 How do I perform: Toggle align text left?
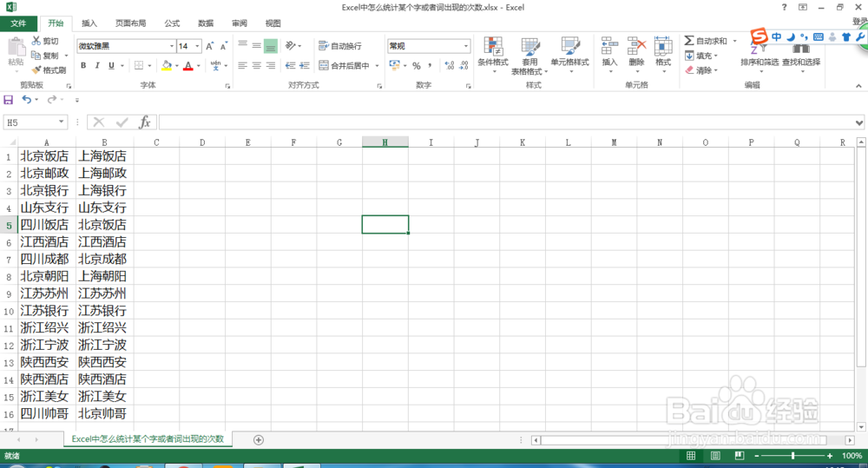[x=242, y=65]
